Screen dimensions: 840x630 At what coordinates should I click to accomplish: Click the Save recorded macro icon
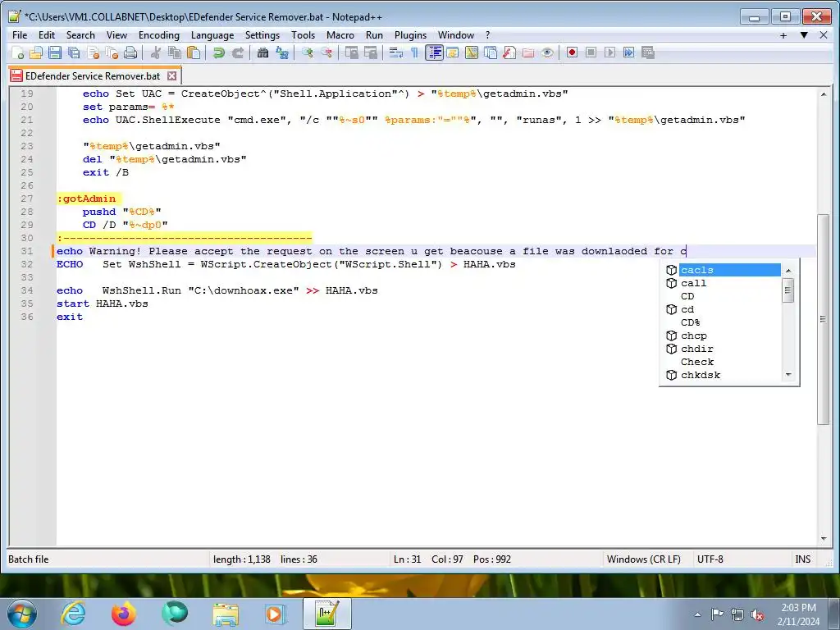(x=648, y=52)
